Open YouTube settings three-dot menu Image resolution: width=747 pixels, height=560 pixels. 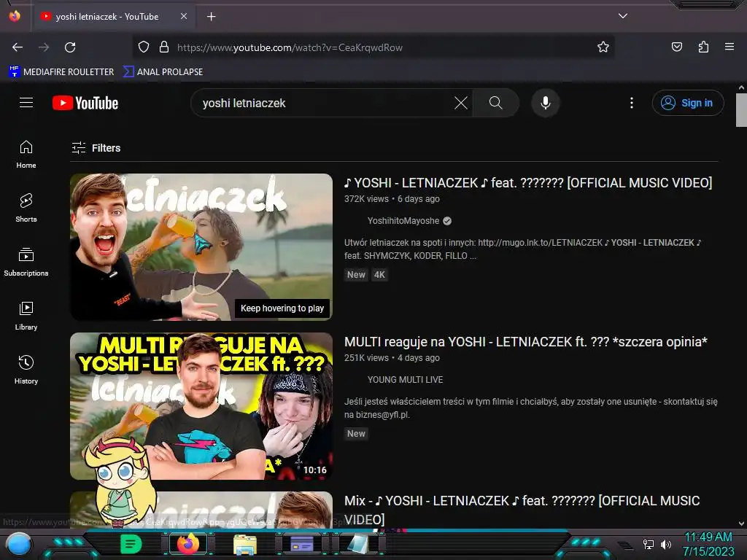pos(632,103)
